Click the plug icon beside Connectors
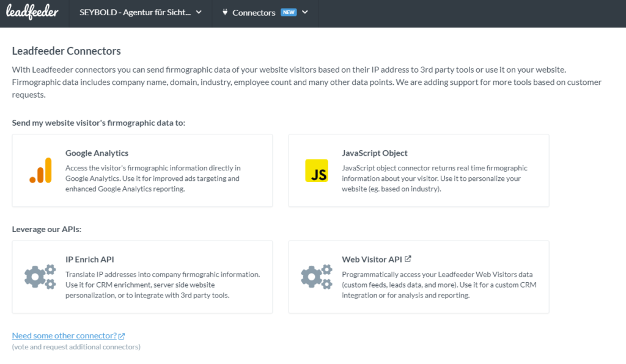Viewport: 626px width, 364px height. pyautogui.click(x=225, y=12)
